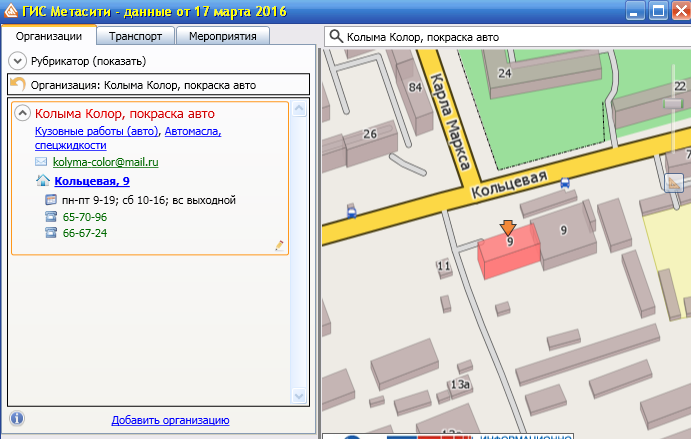Viewport: 691px width, 439px height.
Task: Expand the Рубрикатор (показать) section
Action: [x=17, y=62]
